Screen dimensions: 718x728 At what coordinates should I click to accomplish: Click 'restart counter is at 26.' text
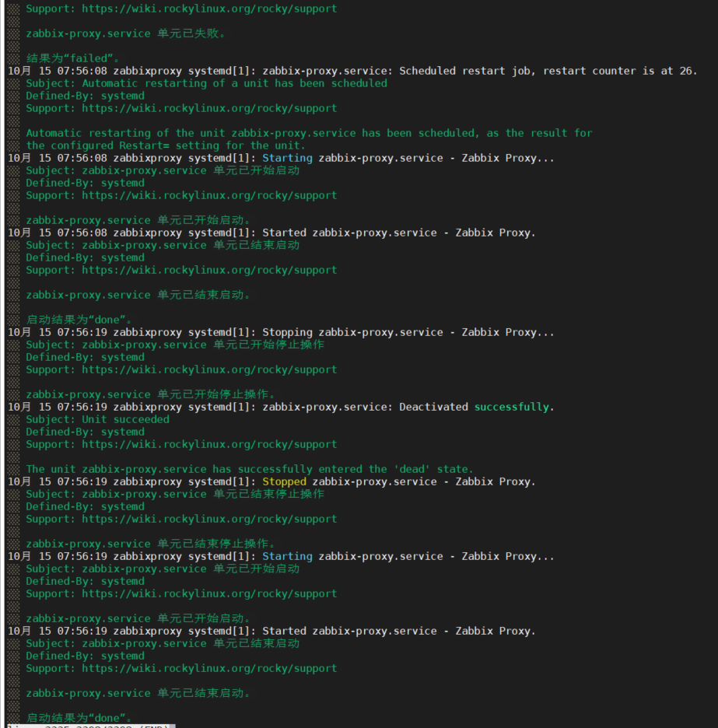pyautogui.click(x=619, y=71)
